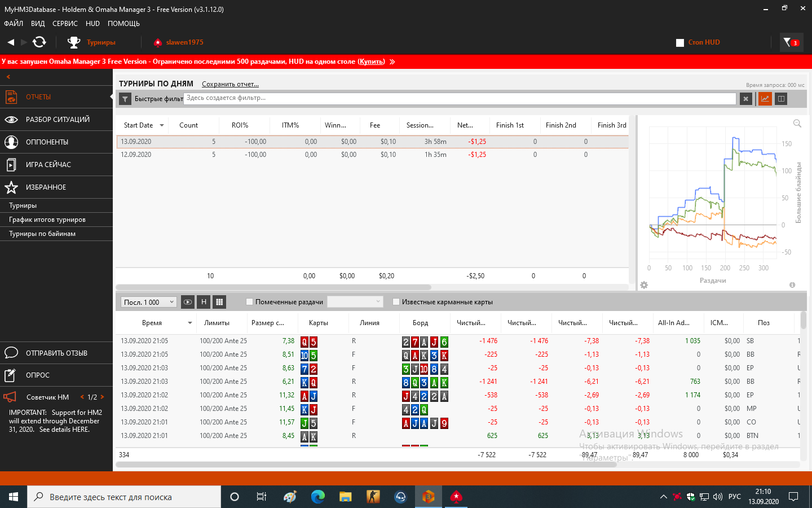Open the Время column sort arrow
This screenshot has width=812, height=508.
coord(190,323)
